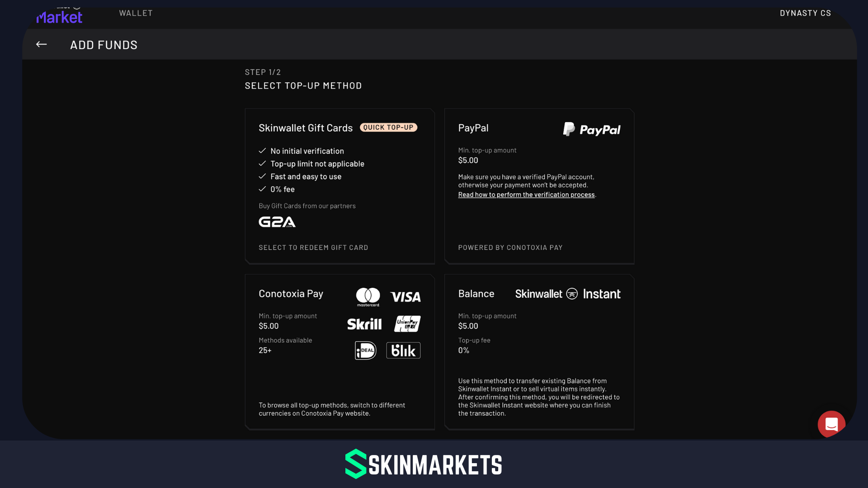This screenshot has height=488, width=868.
Task: Open the PayPal verification process guide link
Action: coord(526,194)
